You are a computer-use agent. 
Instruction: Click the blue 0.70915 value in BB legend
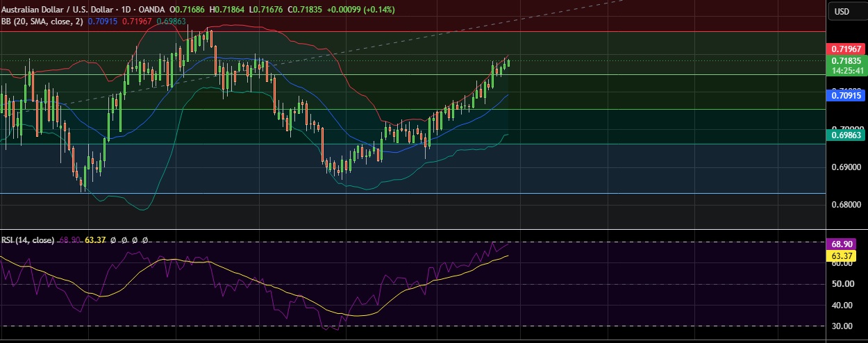pos(103,22)
